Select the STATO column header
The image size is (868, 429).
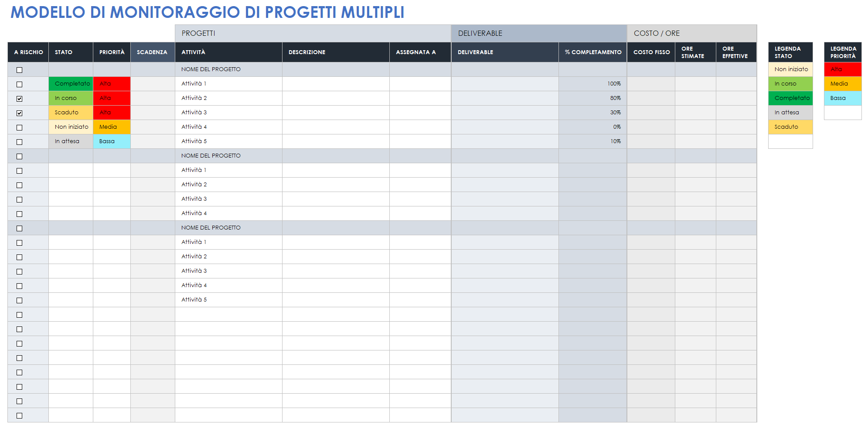coord(71,52)
